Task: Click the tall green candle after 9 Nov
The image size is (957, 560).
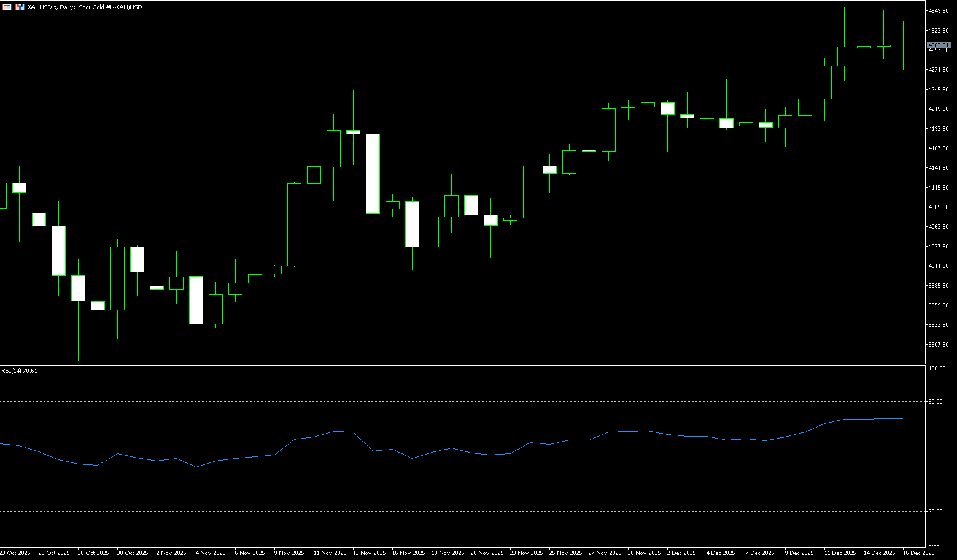Action: pyautogui.click(x=295, y=224)
